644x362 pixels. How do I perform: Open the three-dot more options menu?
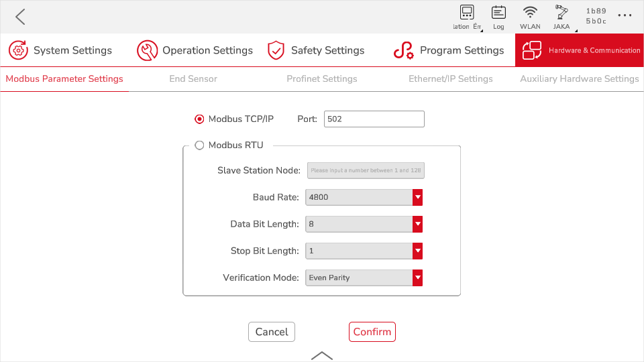pos(625,15)
